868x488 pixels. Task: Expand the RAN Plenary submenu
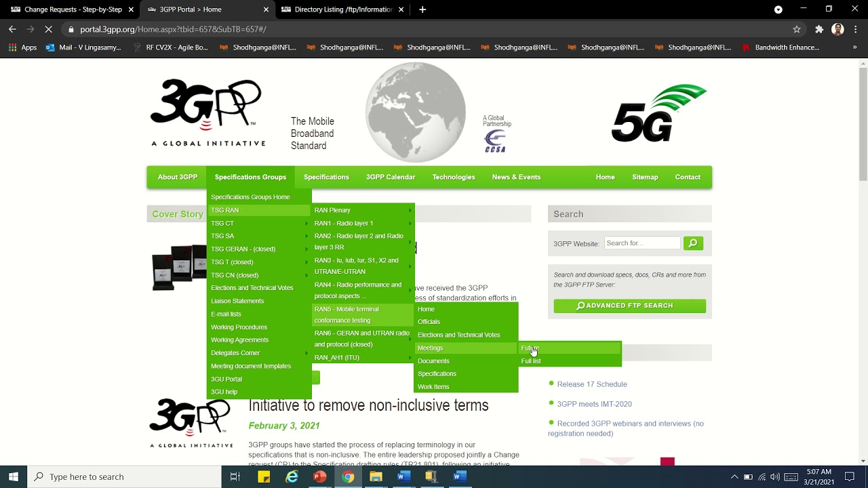tap(363, 210)
